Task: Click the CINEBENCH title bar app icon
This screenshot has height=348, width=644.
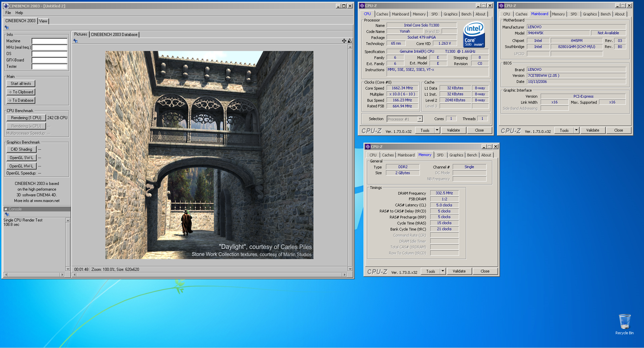Action: tap(6, 6)
